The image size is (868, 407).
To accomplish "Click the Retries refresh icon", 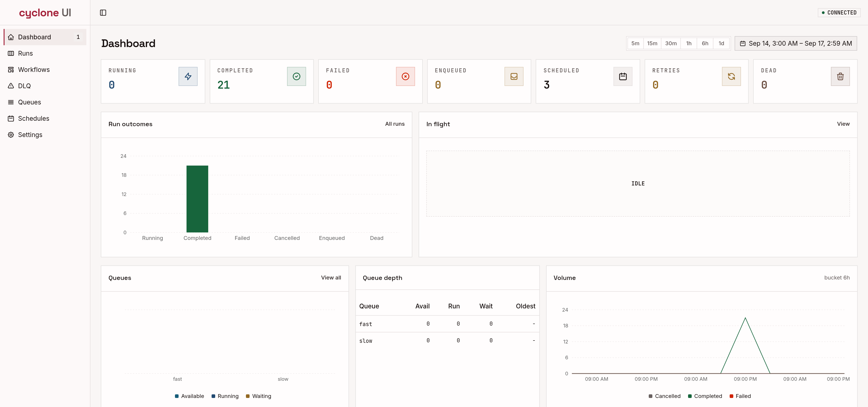I will click(731, 76).
